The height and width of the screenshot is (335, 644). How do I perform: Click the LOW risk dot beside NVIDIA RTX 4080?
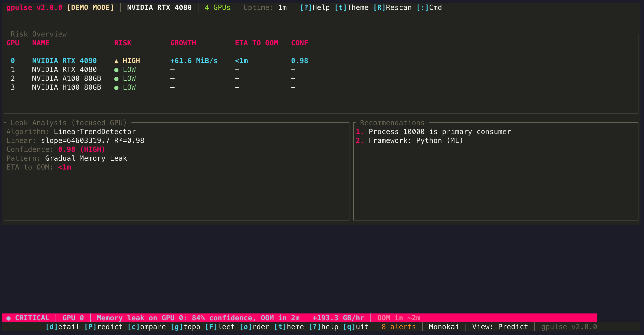click(116, 70)
